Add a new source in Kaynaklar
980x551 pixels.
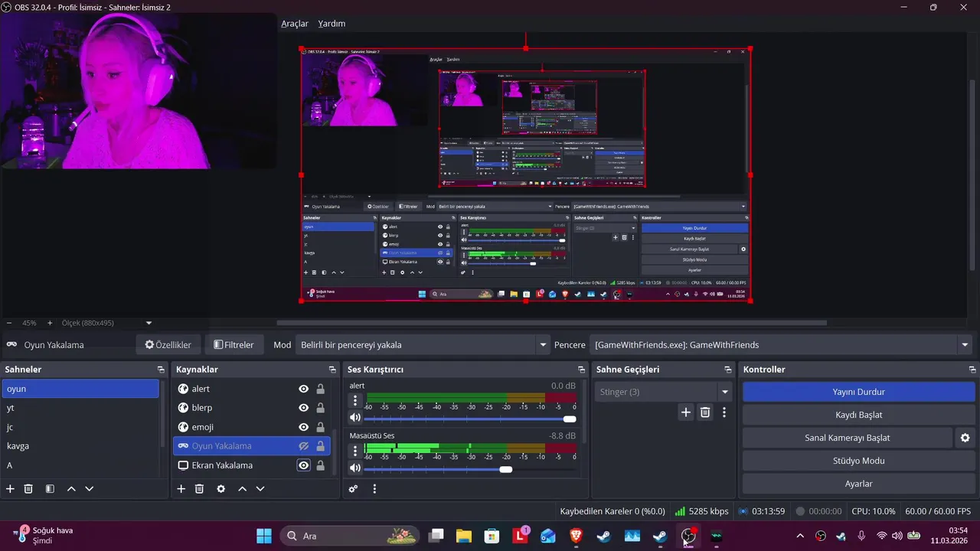click(x=181, y=488)
